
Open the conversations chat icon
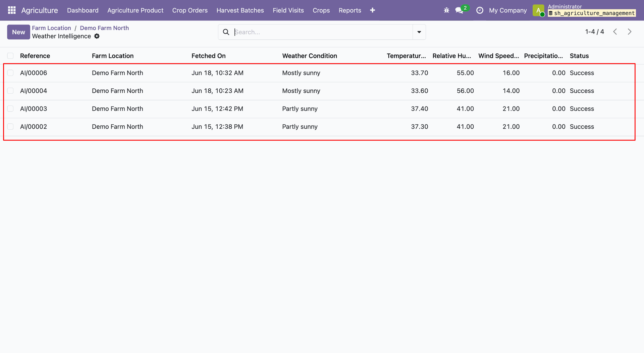click(x=459, y=10)
